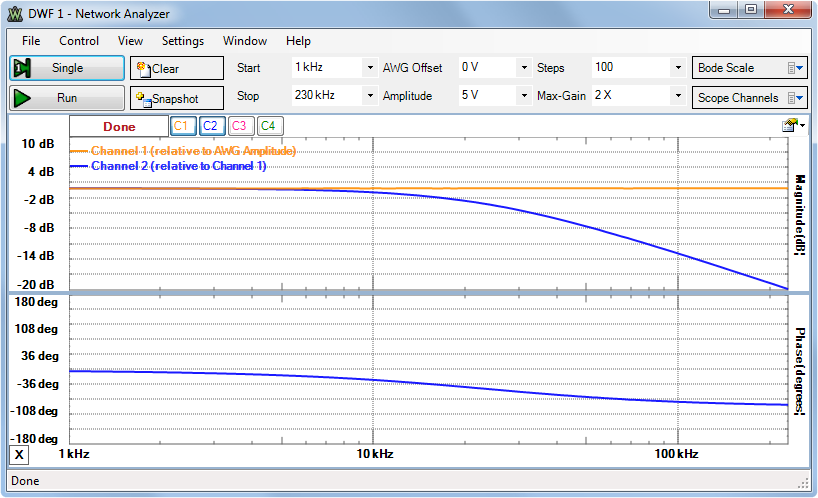
Task: Click the Channel 1 legend label
Action: click(193, 151)
